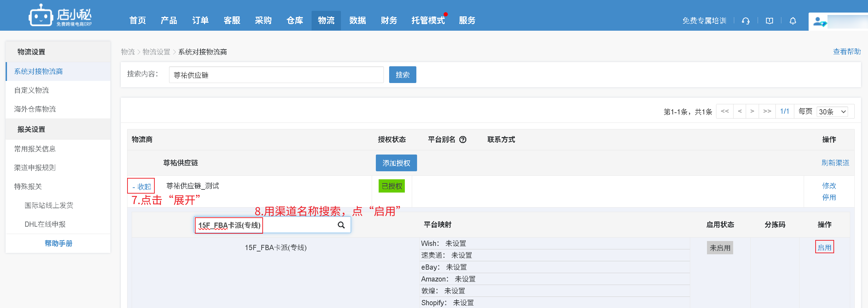Click the 查看帮助 link
868x308 pixels.
tap(847, 52)
